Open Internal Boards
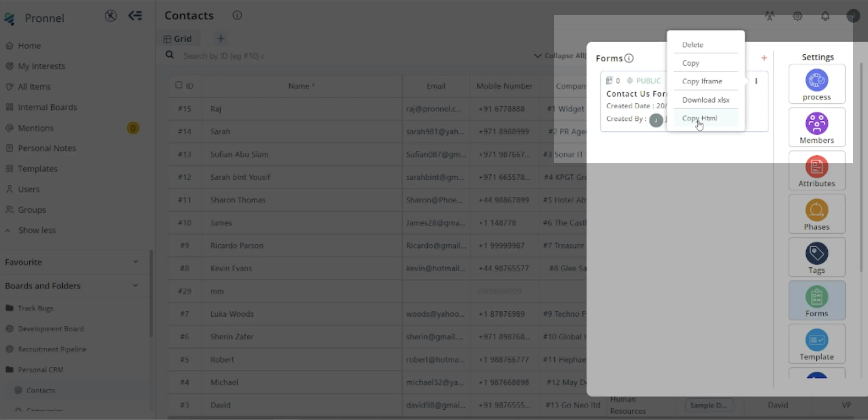 tap(47, 107)
